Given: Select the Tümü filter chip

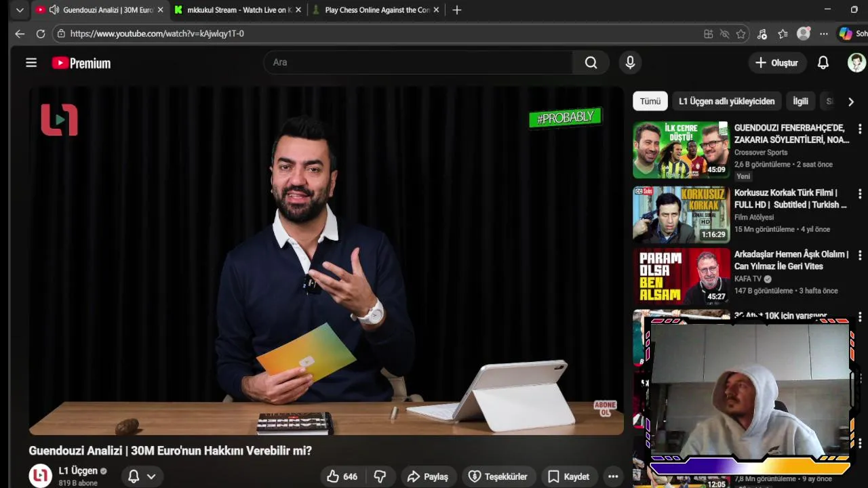Looking at the screenshot, I should [x=650, y=101].
